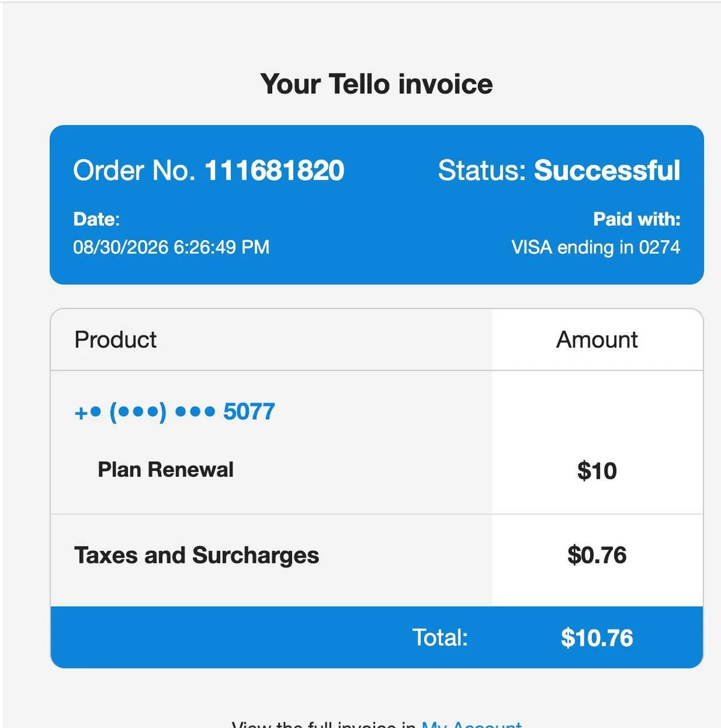
Task: Click the word Successful in status
Action: [x=607, y=171]
